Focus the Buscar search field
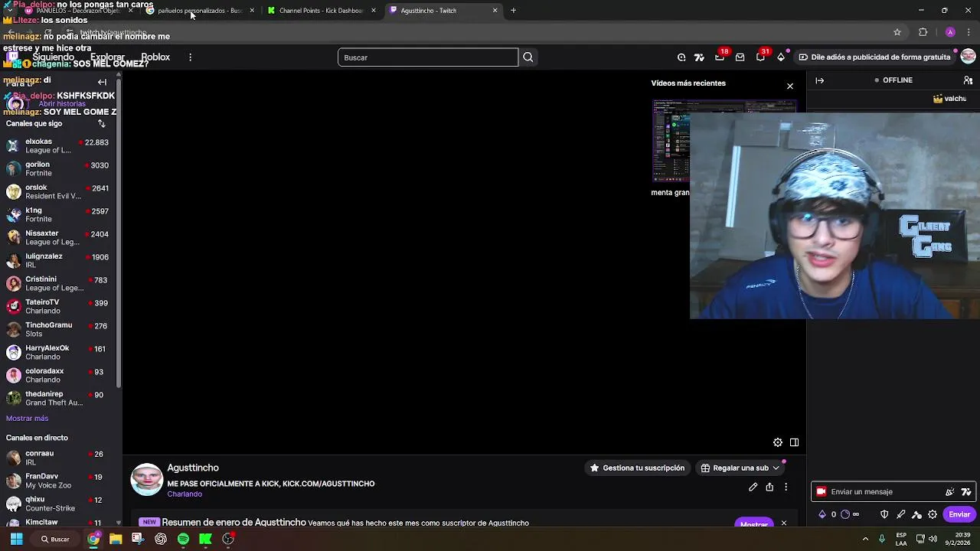 click(428, 57)
